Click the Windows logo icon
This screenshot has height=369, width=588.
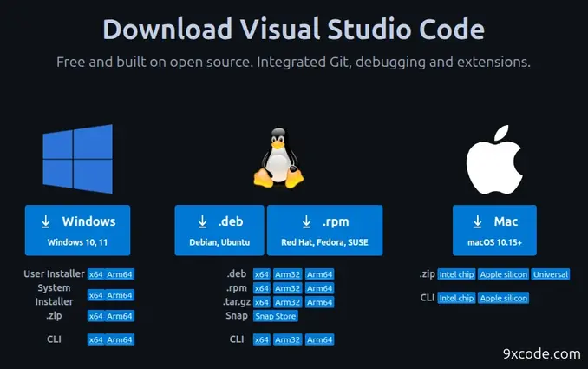78,159
